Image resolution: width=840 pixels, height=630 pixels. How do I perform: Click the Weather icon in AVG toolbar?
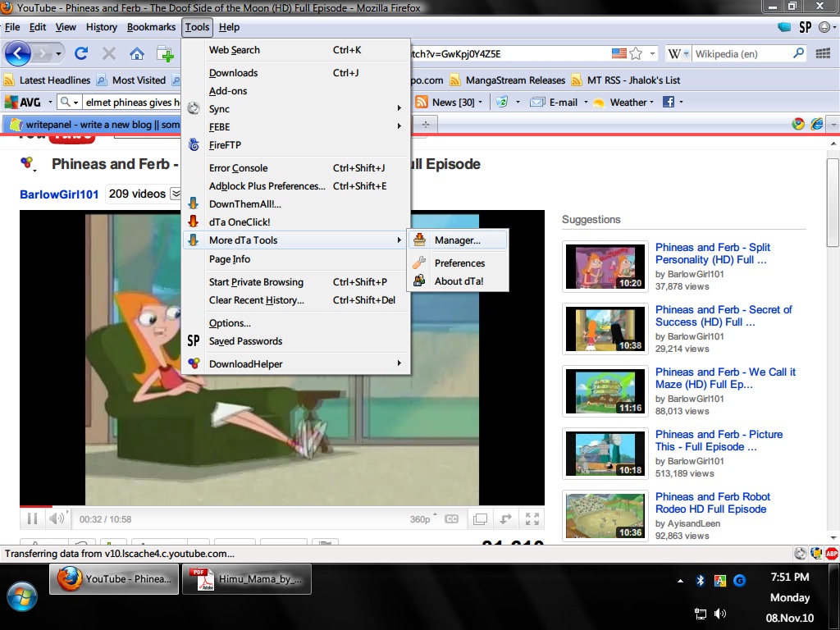pos(599,103)
